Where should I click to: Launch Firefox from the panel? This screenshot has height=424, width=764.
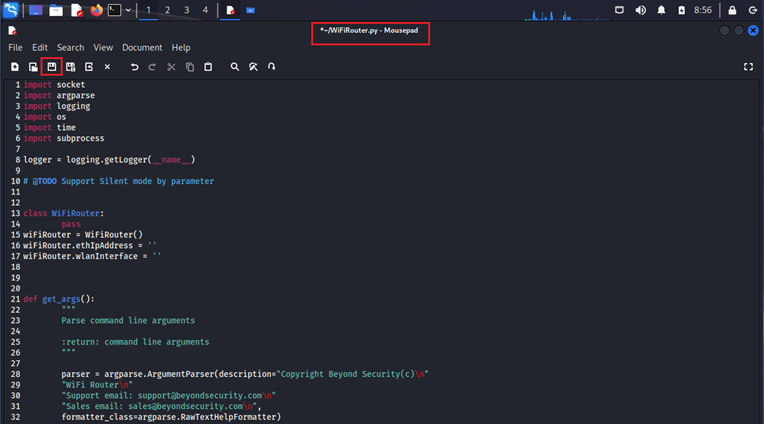point(97,10)
